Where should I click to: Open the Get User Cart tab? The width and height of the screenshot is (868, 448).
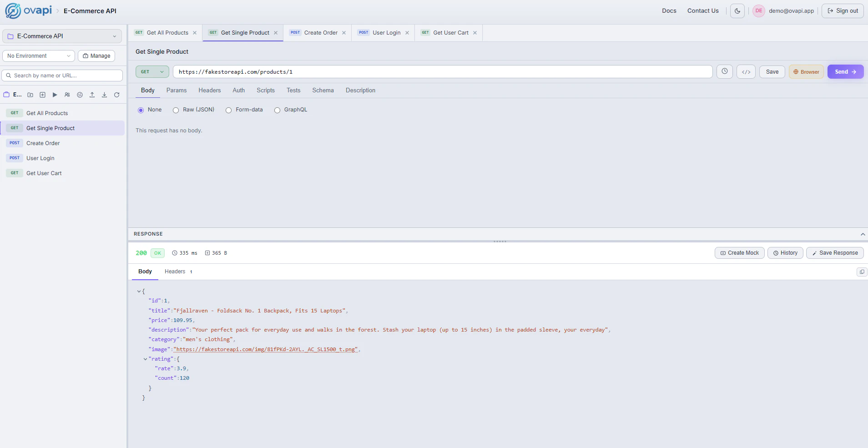(x=450, y=33)
